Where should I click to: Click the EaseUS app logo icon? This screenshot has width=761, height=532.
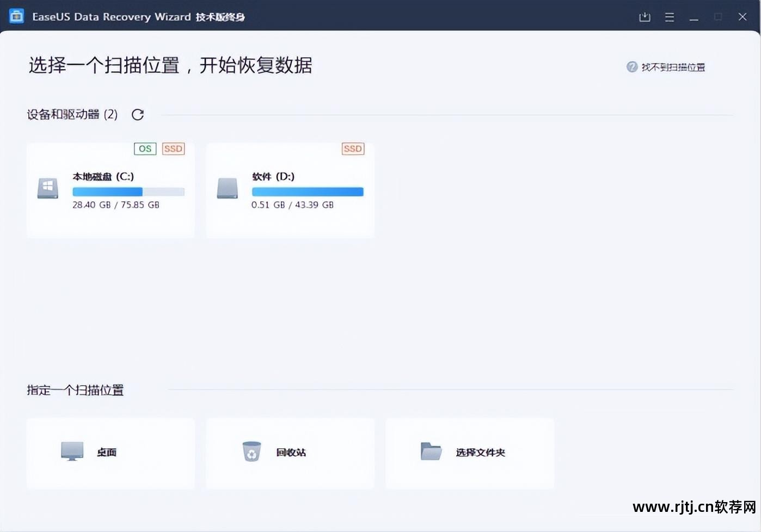16,16
